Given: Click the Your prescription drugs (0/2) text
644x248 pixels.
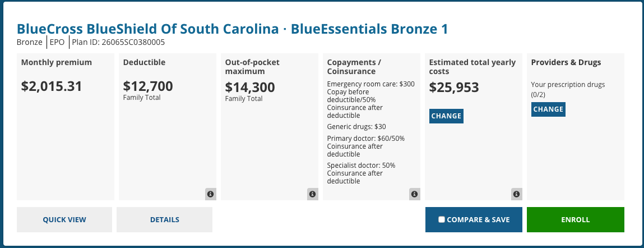Looking at the screenshot, I should pos(568,90).
